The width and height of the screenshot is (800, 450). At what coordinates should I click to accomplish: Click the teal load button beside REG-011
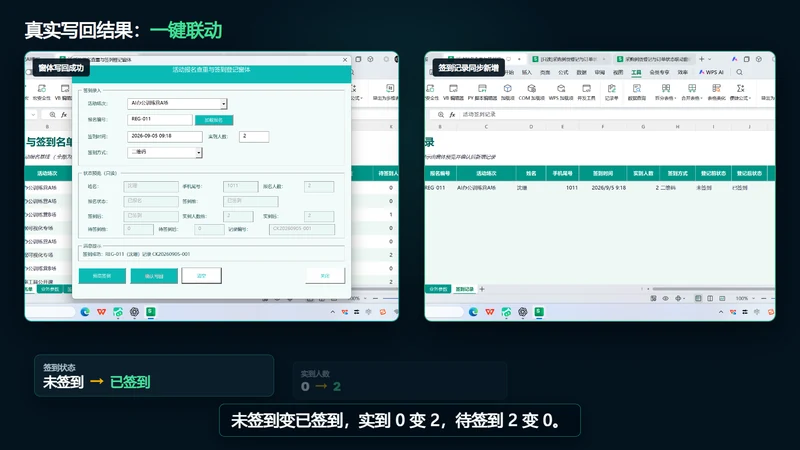point(214,120)
